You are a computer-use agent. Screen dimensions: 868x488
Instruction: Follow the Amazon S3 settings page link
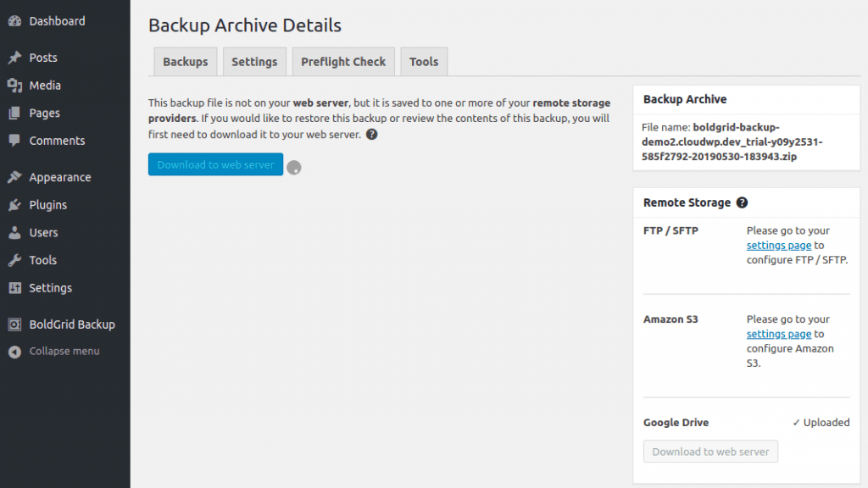click(x=779, y=334)
